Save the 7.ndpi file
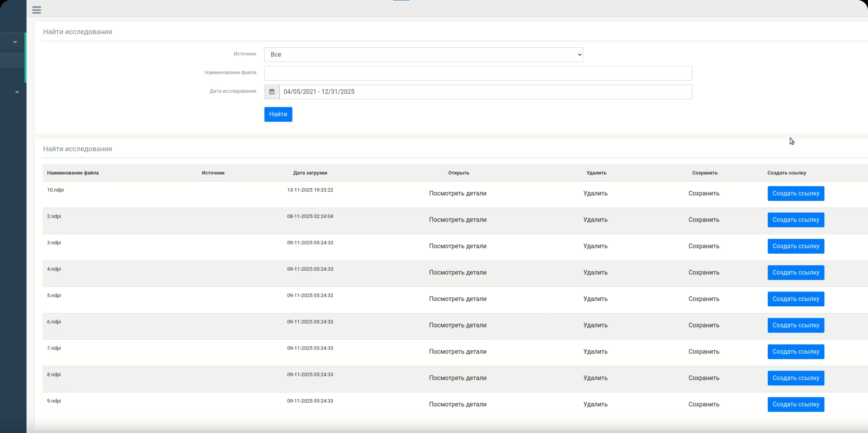The height and width of the screenshot is (433, 868). point(704,352)
